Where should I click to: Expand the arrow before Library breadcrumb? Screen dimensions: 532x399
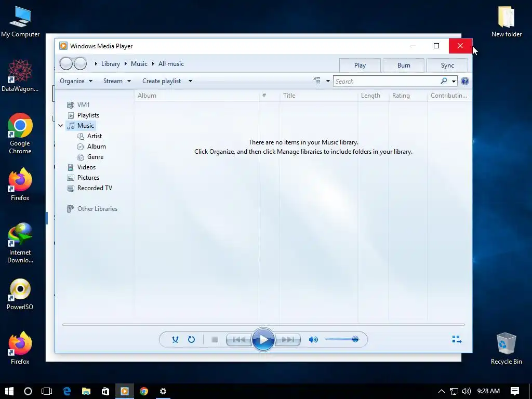coord(96,64)
